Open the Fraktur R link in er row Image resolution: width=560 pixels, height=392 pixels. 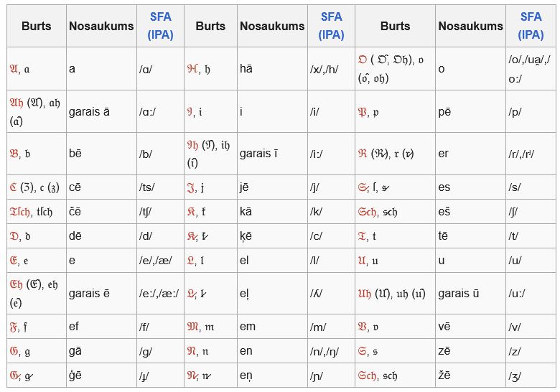[x=363, y=153]
